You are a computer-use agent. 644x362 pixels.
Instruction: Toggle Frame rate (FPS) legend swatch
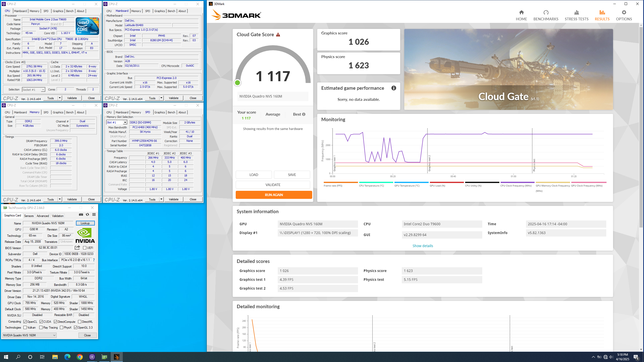pyautogui.click(x=341, y=183)
